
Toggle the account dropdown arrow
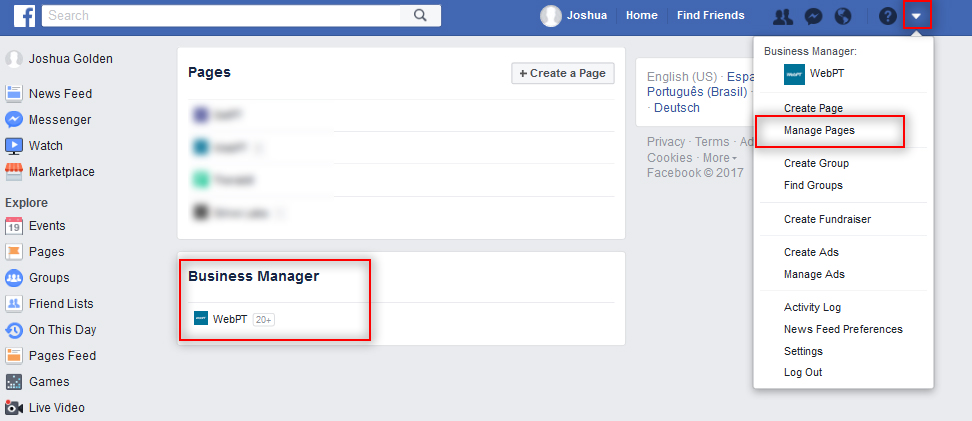click(x=917, y=16)
